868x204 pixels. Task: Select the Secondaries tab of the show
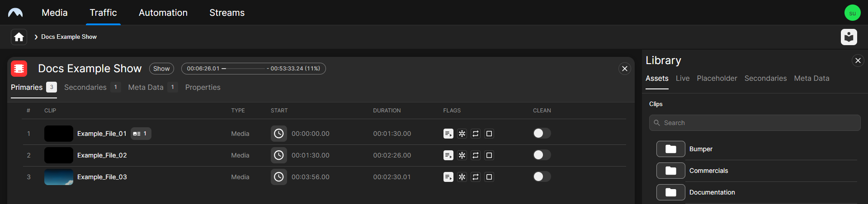click(x=85, y=87)
